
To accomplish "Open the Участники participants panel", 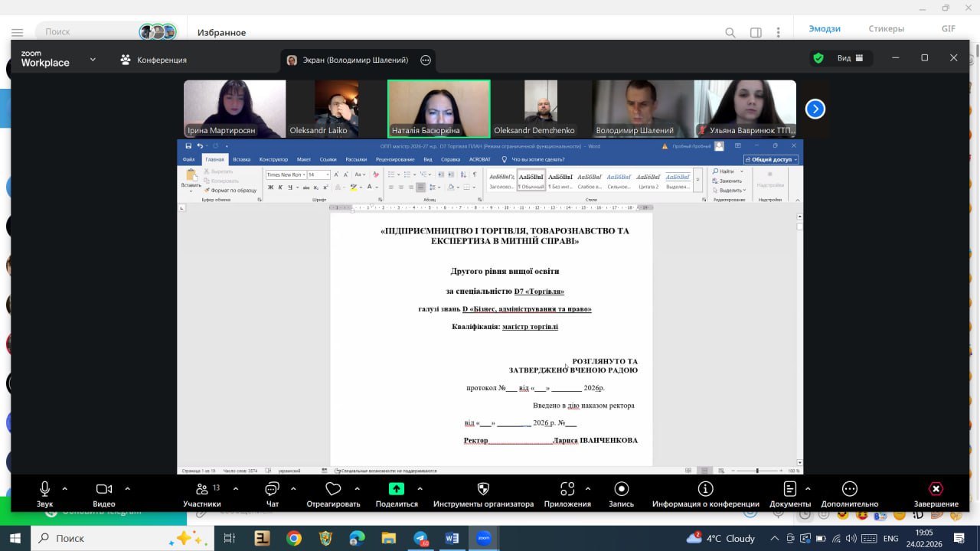I will 201,490.
